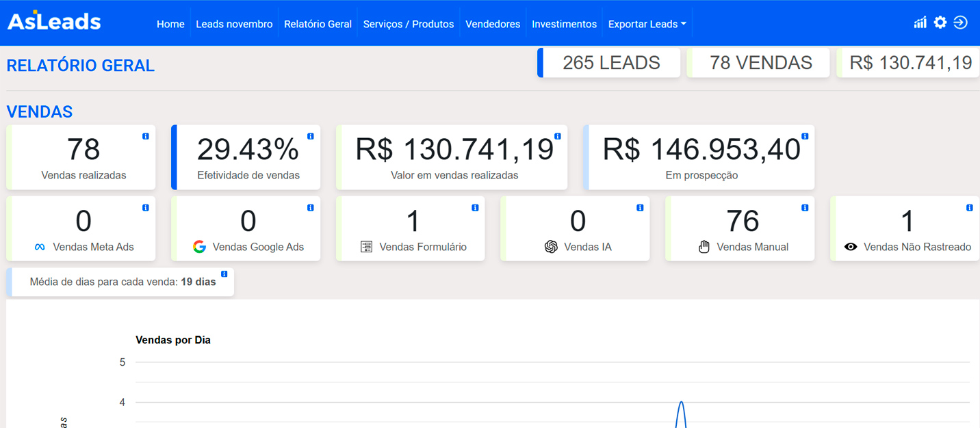The image size is (980, 428).
Task: Click the logout arrow icon
Action: click(960, 23)
